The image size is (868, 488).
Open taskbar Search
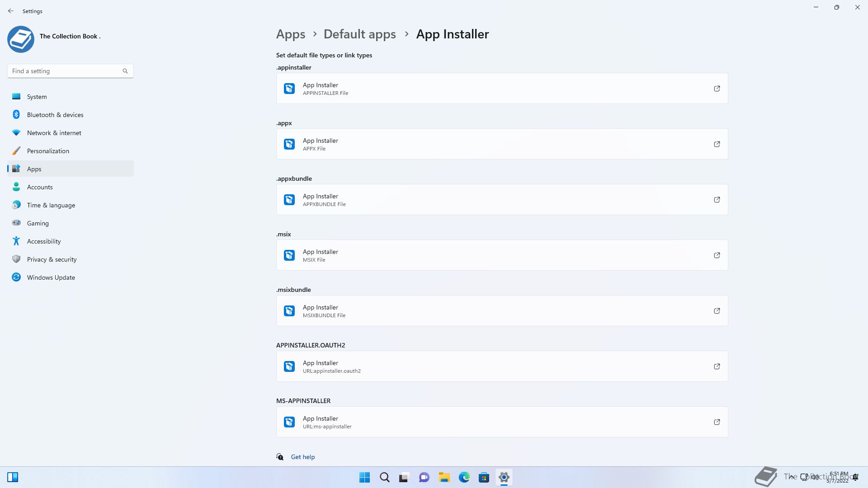coord(384,478)
